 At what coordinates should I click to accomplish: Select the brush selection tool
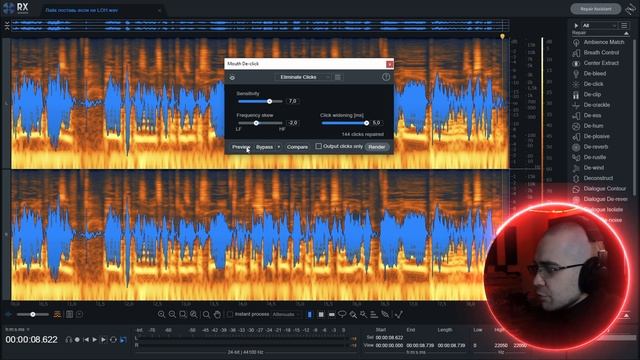pyautogui.click(x=353, y=314)
